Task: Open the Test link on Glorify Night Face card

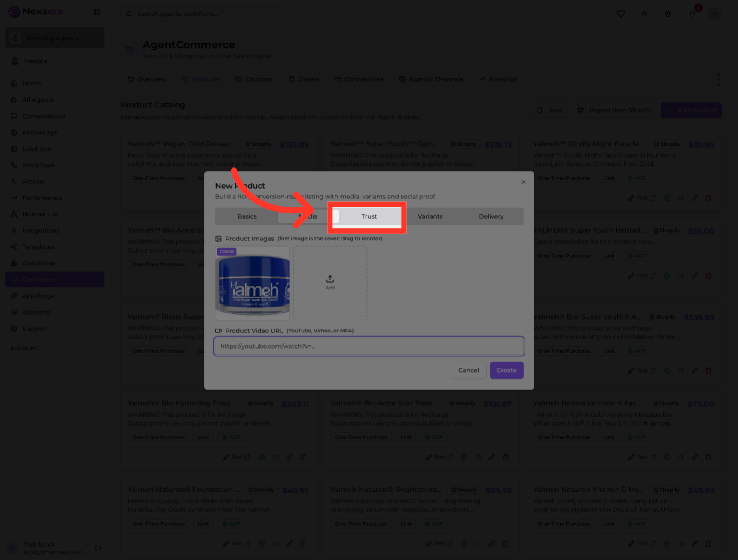Action: coord(642,198)
